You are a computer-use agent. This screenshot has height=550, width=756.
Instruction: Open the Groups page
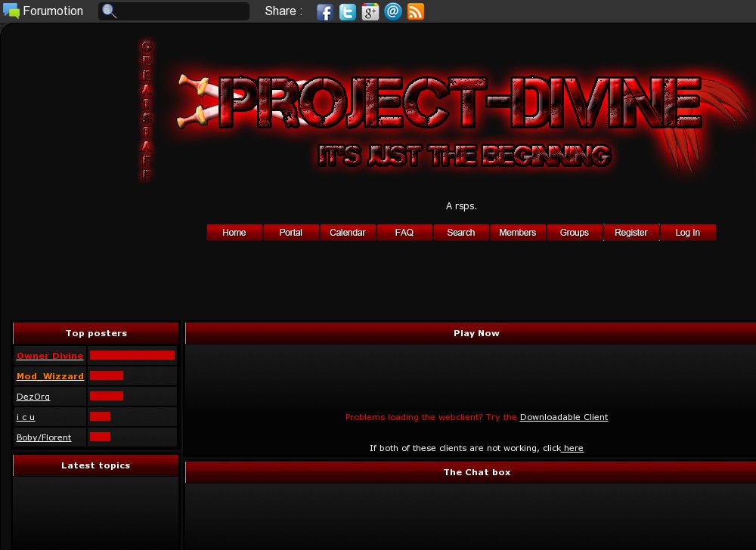574,232
